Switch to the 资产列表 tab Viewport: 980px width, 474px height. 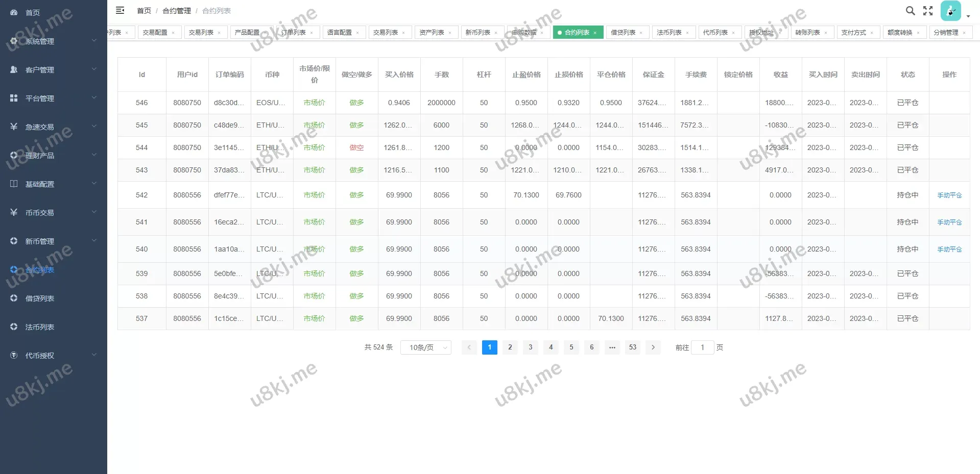[x=432, y=33]
